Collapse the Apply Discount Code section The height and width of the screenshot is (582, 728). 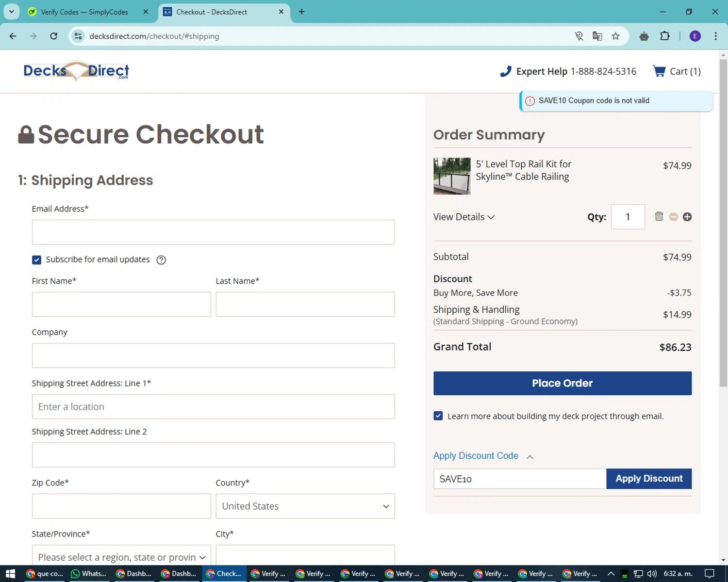click(x=530, y=457)
